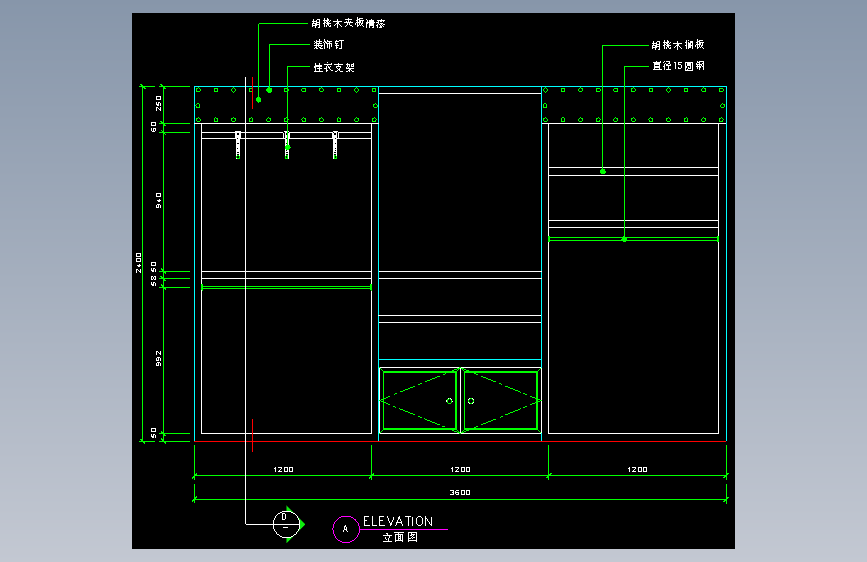The image size is (867, 562).
Task: Click the 1200 dimension under the right cabinet
Action: [637, 470]
